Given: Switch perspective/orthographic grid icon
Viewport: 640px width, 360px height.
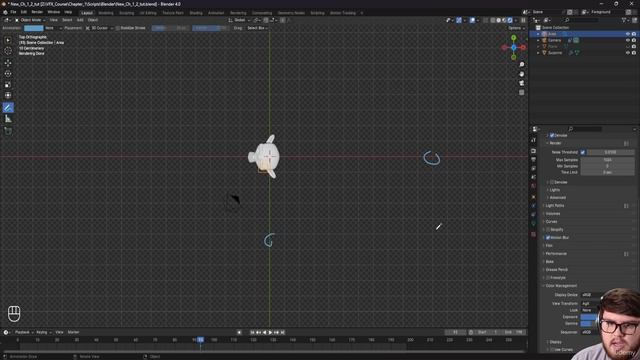Looking at the screenshot, I should (x=522, y=93).
